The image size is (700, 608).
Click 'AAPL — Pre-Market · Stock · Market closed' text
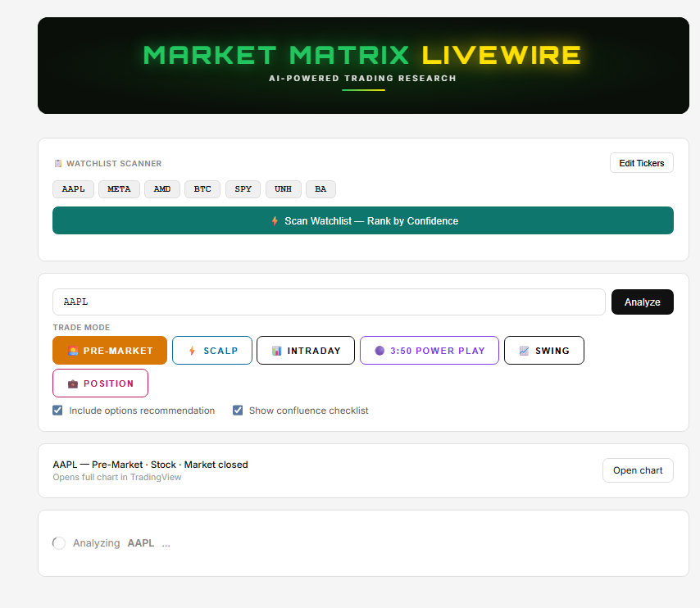click(150, 465)
